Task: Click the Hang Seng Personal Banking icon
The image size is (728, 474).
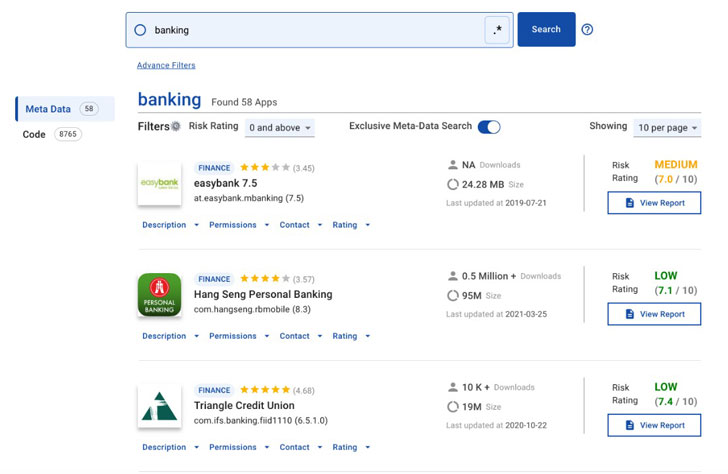Action: coord(159,295)
